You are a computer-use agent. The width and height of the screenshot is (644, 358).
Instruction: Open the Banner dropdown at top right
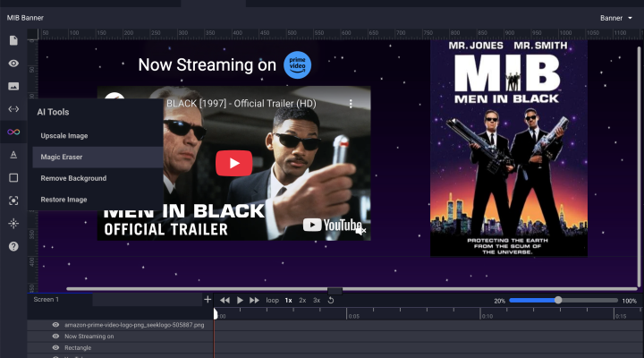[616, 18]
